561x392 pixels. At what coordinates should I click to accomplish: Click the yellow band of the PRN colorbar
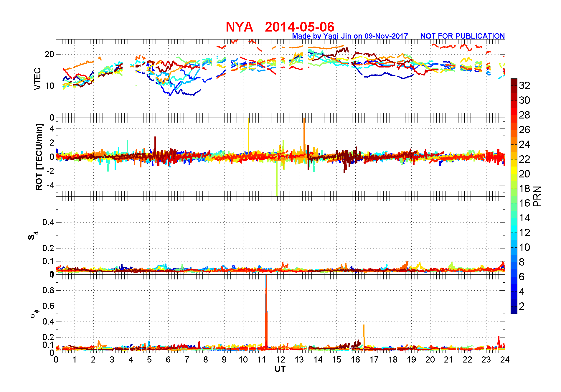pyautogui.click(x=514, y=170)
